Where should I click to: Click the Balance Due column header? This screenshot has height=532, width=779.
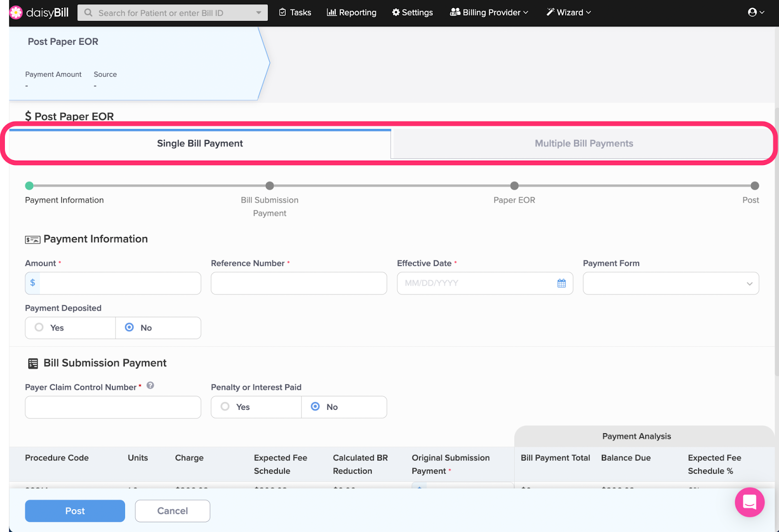626,458
